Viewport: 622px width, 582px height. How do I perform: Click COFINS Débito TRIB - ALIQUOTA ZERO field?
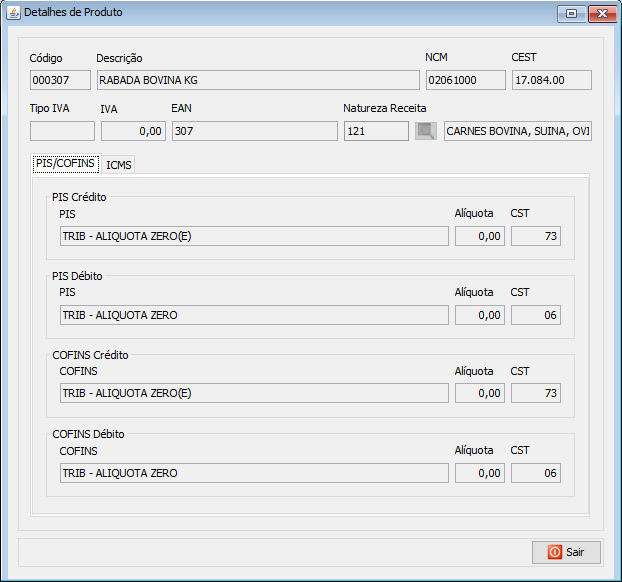tap(254, 473)
